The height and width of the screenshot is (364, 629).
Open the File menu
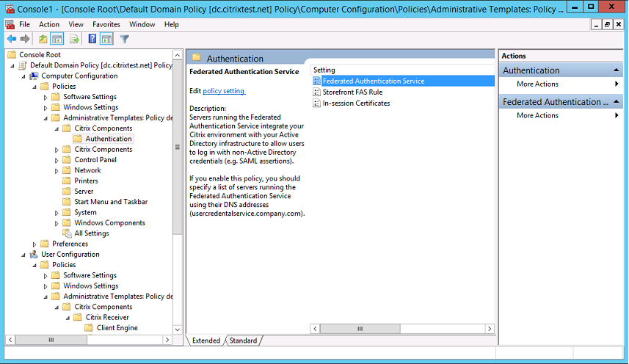click(x=24, y=24)
